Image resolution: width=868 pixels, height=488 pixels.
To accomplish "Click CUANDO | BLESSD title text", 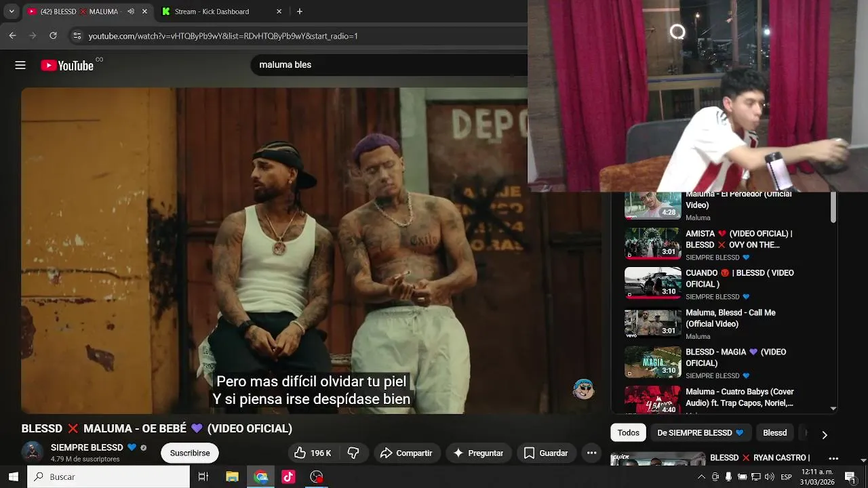I will click(740, 279).
